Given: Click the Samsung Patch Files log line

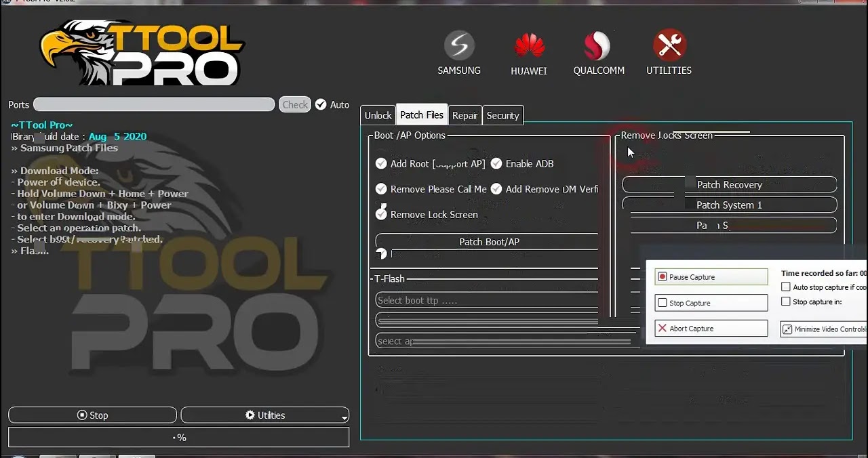Looking at the screenshot, I should 64,148.
